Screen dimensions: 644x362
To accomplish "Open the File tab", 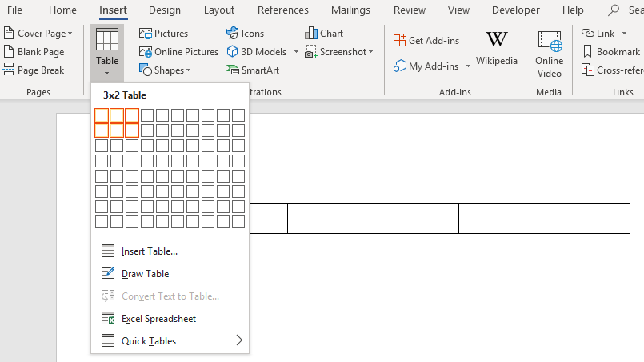I will tap(14, 10).
